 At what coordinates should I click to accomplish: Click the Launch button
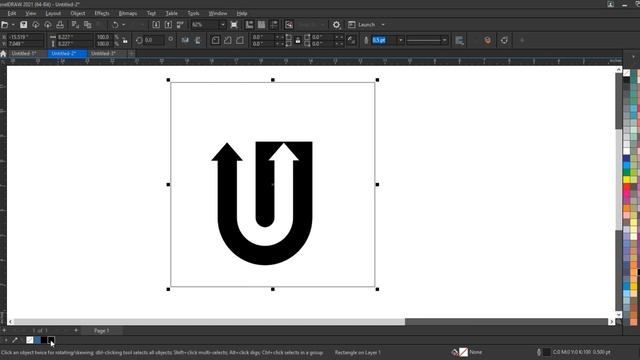click(362, 25)
